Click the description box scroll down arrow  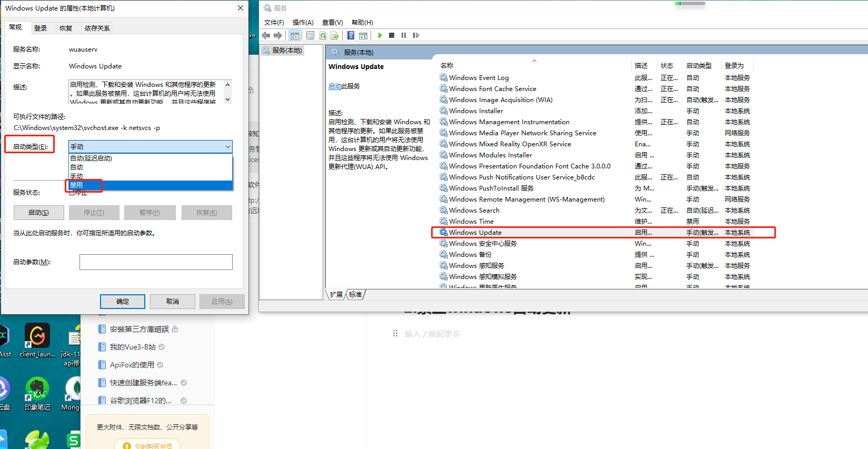click(x=228, y=99)
